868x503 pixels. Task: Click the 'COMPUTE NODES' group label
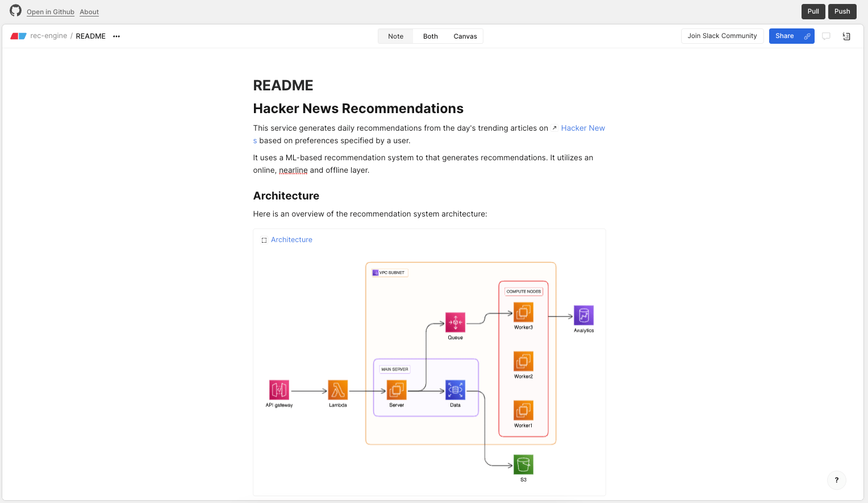click(524, 292)
